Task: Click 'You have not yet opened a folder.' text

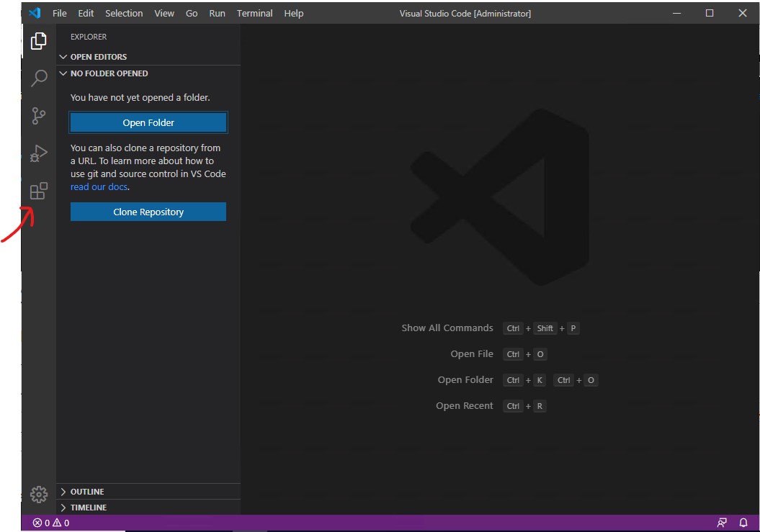Action: click(x=140, y=97)
